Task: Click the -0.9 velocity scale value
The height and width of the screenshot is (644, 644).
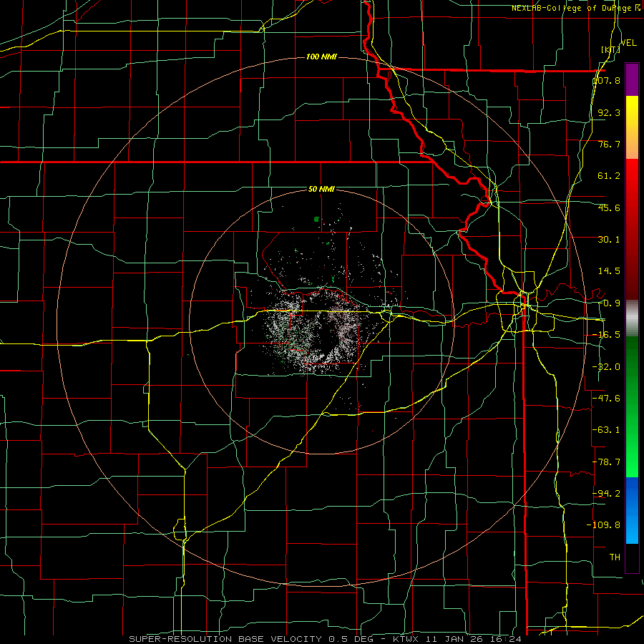Action: [x=609, y=303]
